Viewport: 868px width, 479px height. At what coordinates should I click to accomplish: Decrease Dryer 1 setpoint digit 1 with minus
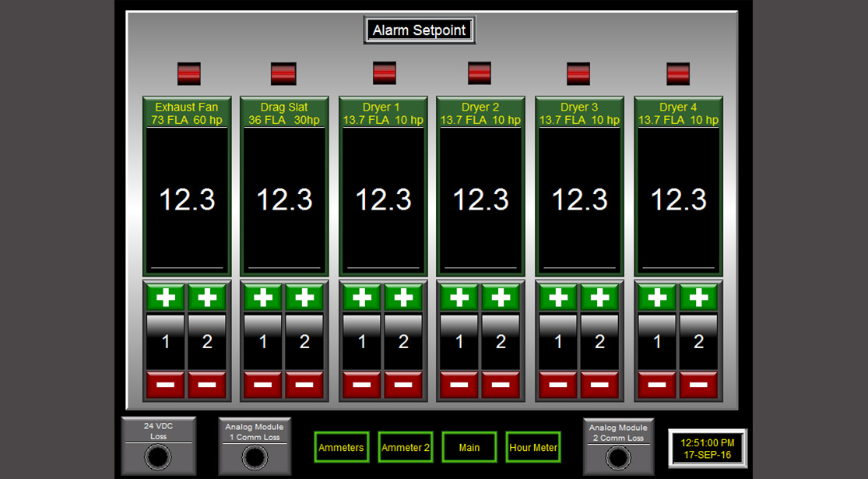click(362, 385)
